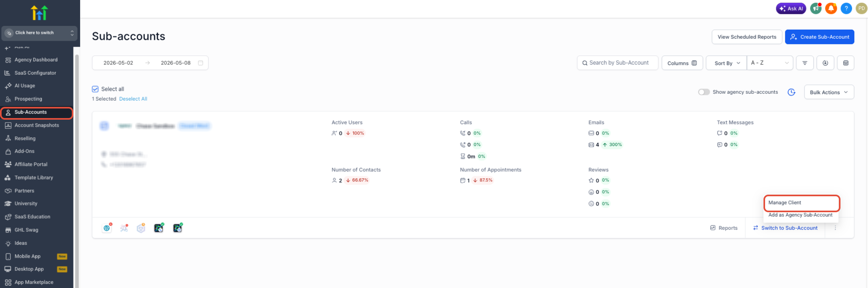Viewport: 868px width, 288px height.
Task: Choose Add as Agency Sub-Account option
Action: (x=800, y=215)
